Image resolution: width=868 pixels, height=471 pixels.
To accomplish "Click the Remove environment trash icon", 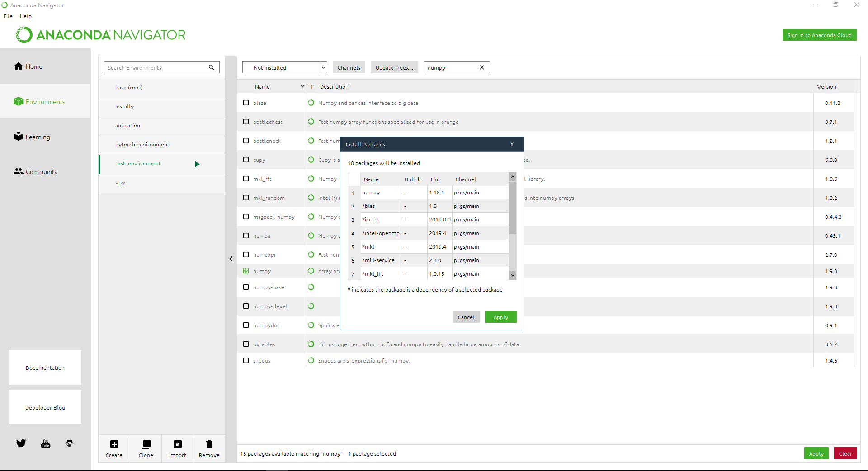I will tap(209, 444).
